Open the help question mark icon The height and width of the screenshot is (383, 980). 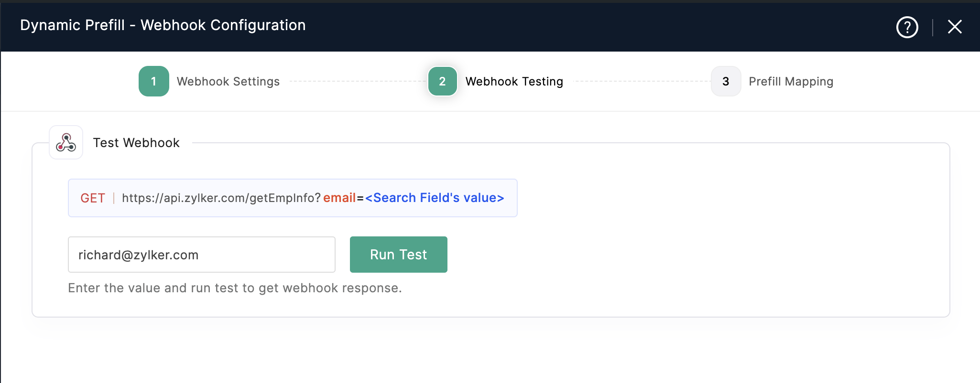[907, 27]
